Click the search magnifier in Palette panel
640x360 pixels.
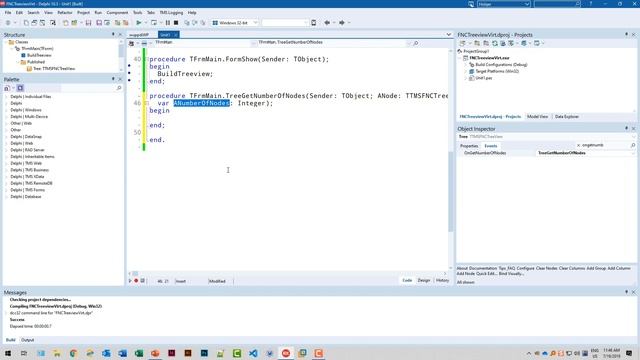(119, 88)
